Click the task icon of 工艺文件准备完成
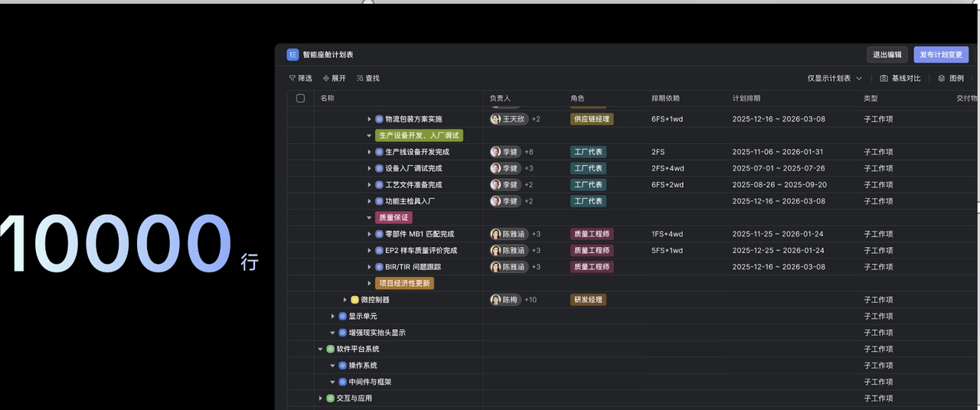 point(379,184)
